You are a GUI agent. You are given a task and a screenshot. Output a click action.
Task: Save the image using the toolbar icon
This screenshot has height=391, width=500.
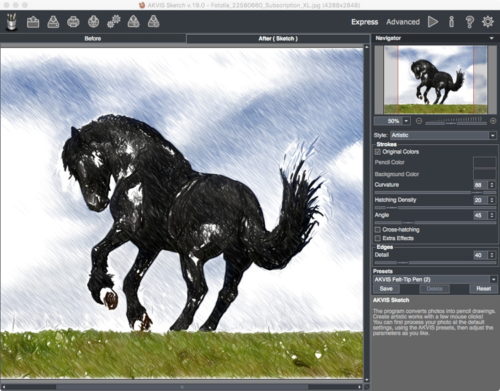(x=53, y=22)
